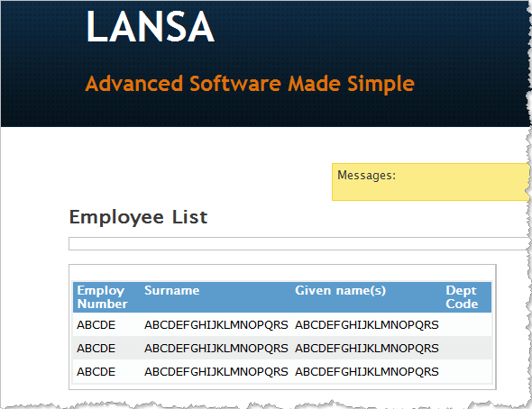Click third row surname cell
532x409 pixels.
coord(216,371)
